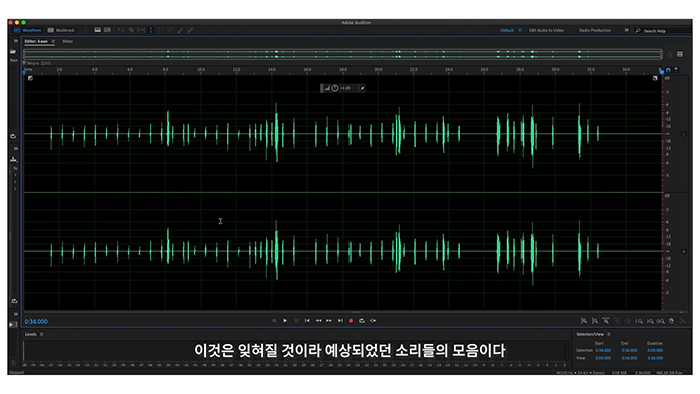
Task: Open Editor panel menu beside 4.wav
Action: click(x=53, y=41)
